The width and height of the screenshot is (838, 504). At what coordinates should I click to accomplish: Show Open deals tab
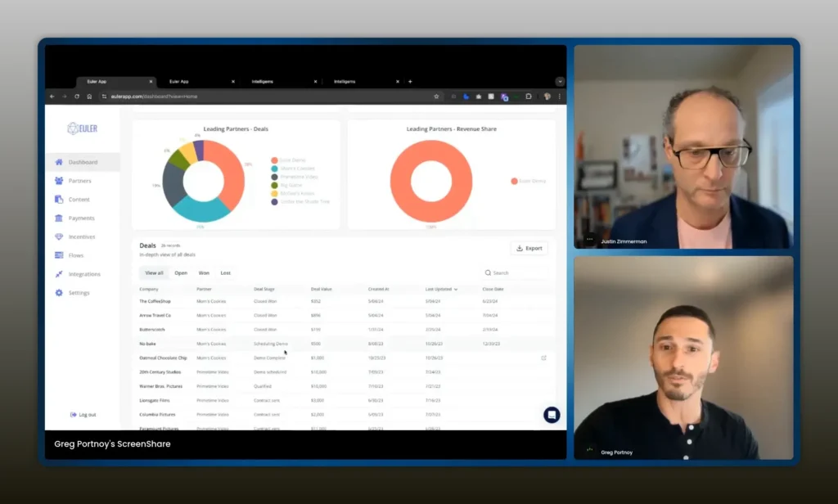coord(180,273)
